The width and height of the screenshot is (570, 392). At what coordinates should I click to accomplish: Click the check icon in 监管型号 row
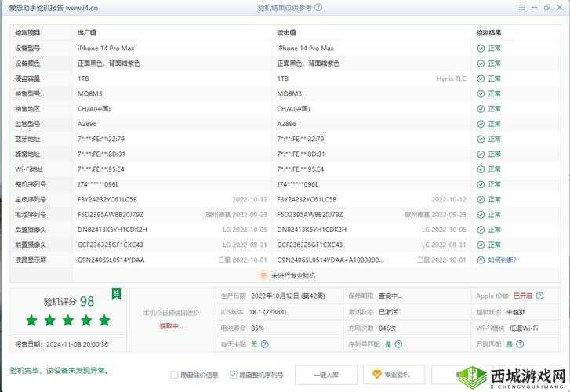pos(481,124)
